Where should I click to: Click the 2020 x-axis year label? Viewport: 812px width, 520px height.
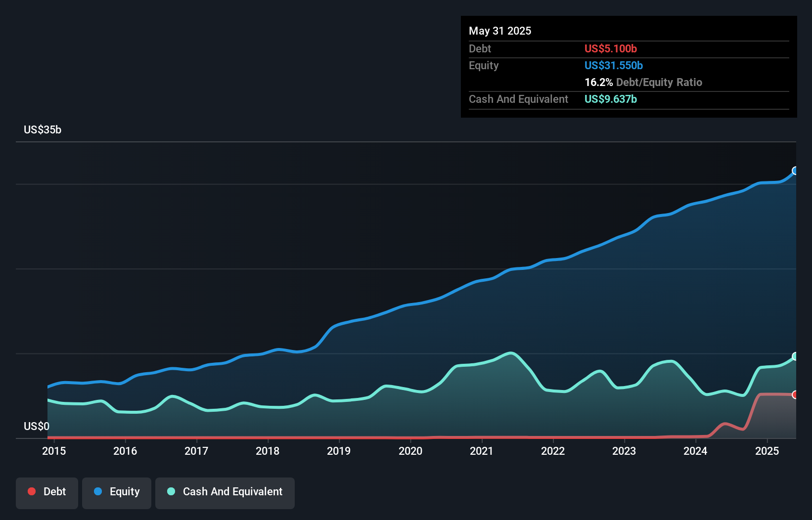coord(410,451)
